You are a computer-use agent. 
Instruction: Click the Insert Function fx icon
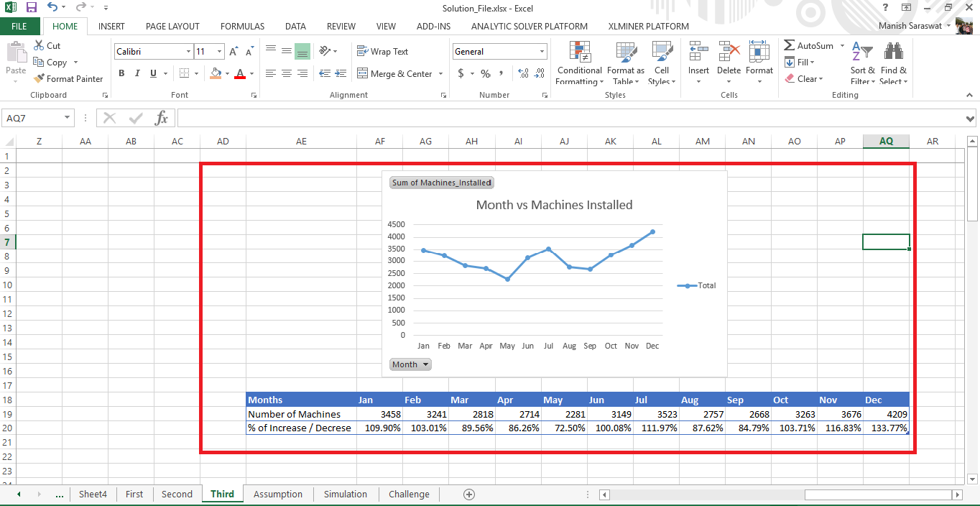coord(162,118)
